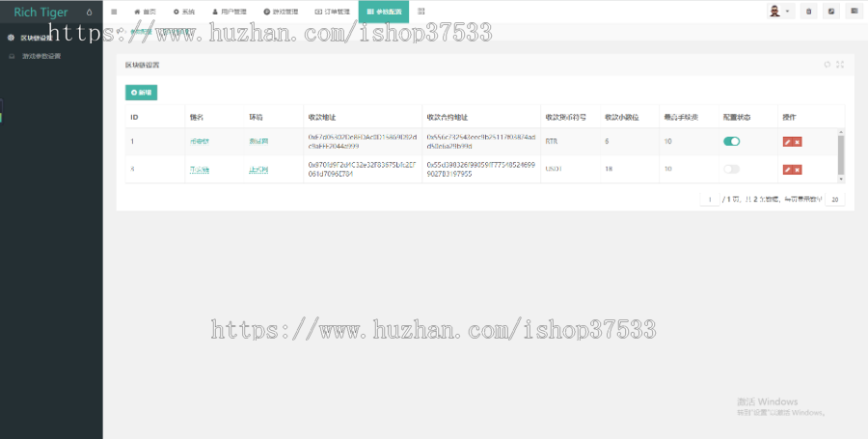Click the 操作 column header
The image size is (868, 439).
(789, 118)
